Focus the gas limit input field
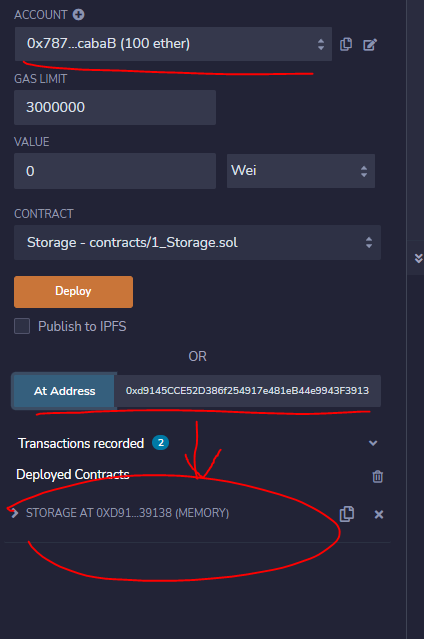Image resolution: width=424 pixels, height=639 pixels. pos(115,108)
